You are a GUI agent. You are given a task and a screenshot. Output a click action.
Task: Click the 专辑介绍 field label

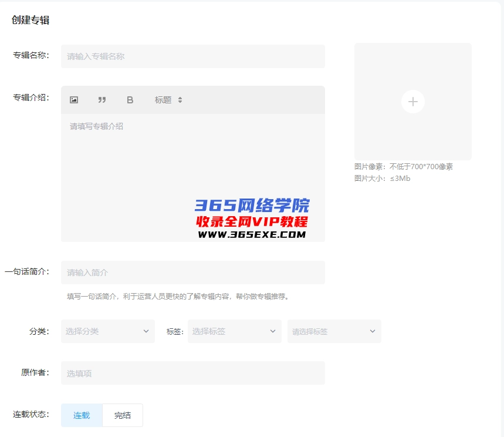(x=31, y=98)
